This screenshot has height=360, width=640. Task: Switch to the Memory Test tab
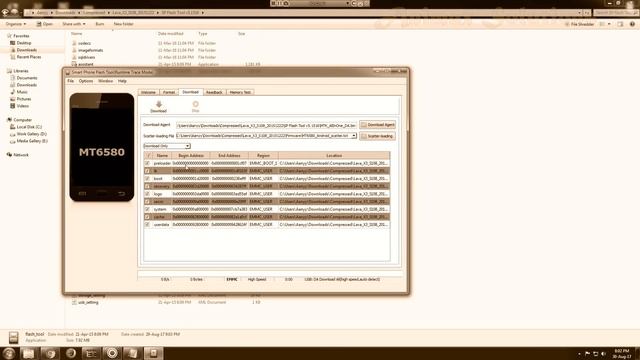[x=240, y=92]
